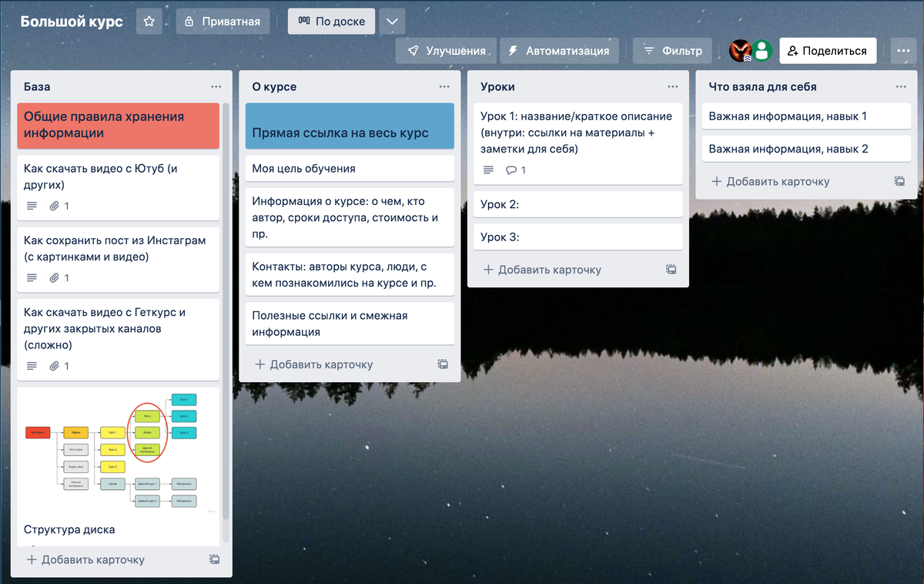
Task: Switch view with По доске button
Action: pyautogui.click(x=332, y=22)
